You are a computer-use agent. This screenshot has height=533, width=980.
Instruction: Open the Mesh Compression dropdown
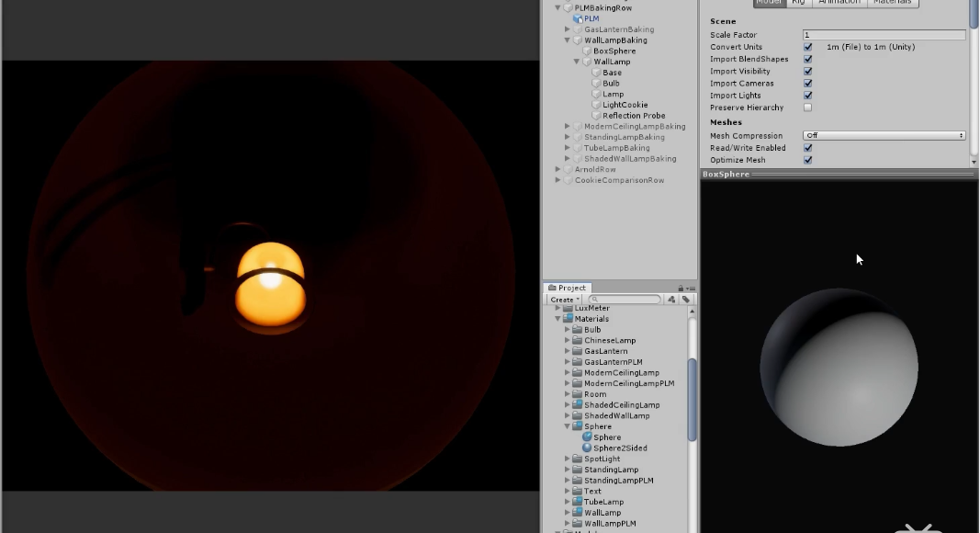[x=884, y=135]
